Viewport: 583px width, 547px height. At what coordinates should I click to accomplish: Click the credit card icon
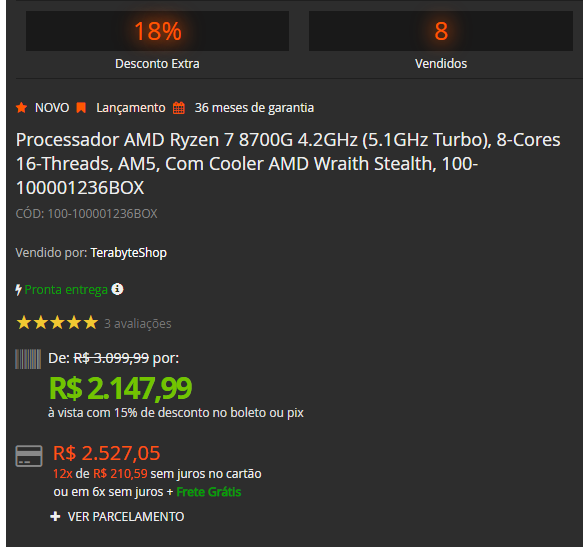click(x=29, y=456)
